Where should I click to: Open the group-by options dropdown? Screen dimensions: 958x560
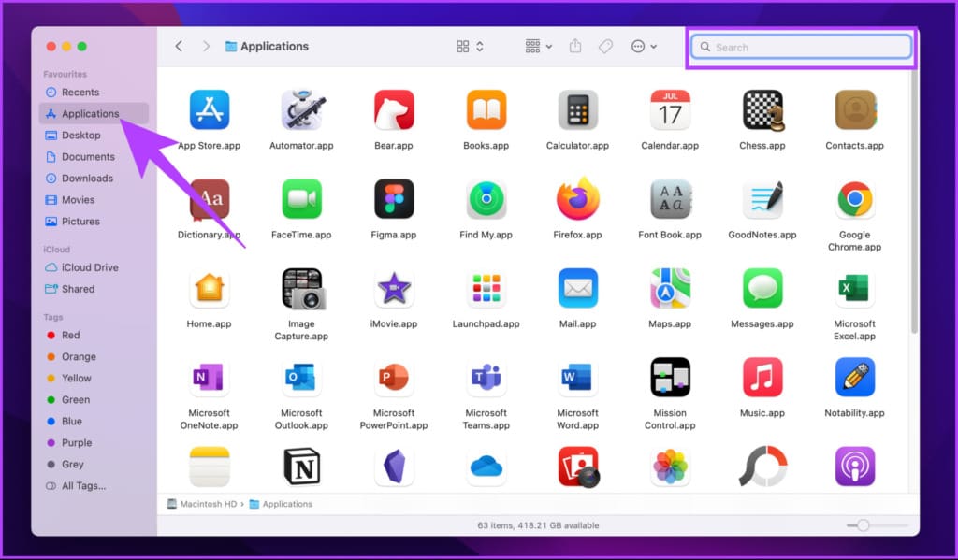pyautogui.click(x=538, y=47)
